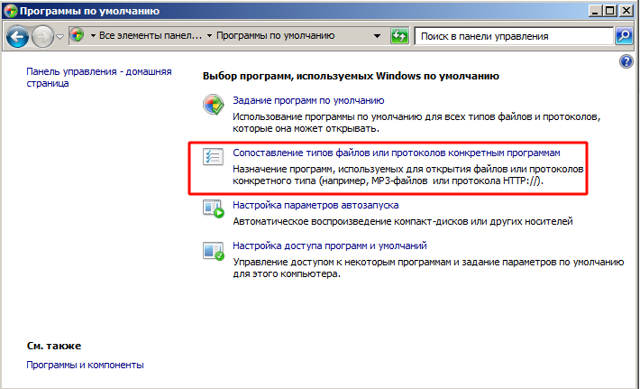Click the autoplay settings icon
This screenshot has height=389, width=640.
coord(213,209)
